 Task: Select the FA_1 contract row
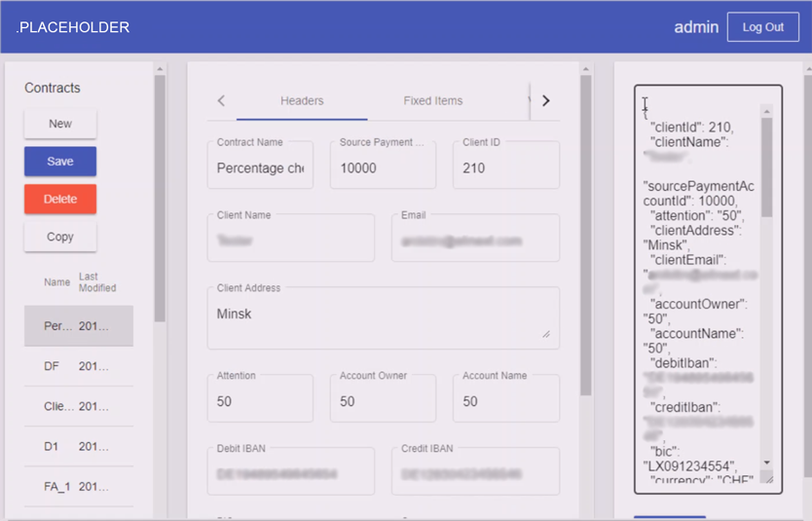pos(78,487)
